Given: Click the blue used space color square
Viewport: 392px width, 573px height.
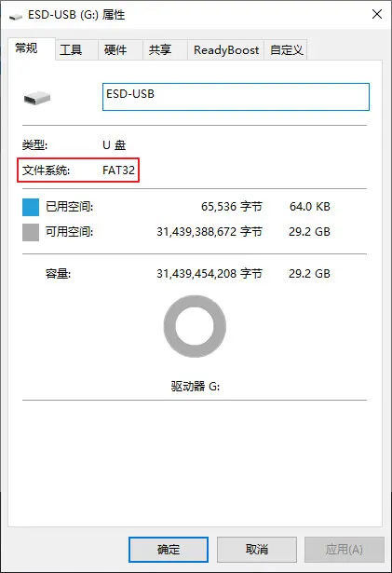Looking at the screenshot, I should click(31, 207).
